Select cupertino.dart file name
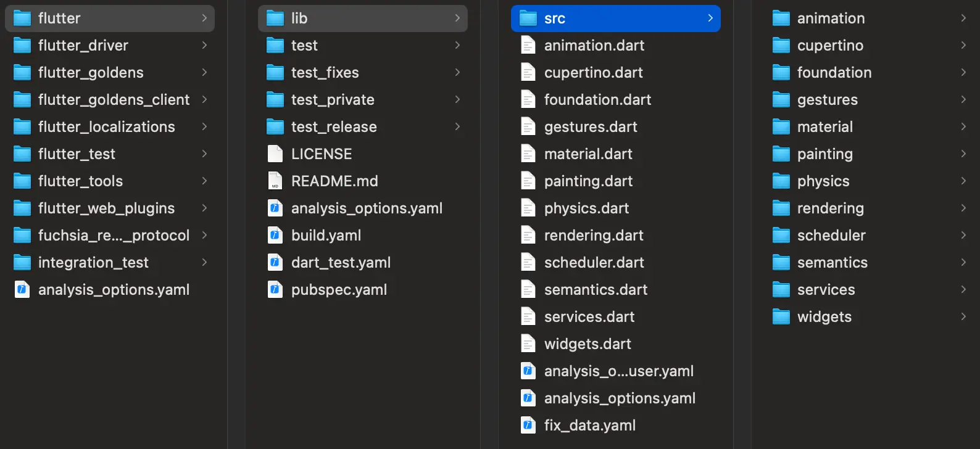 point(593,73)
